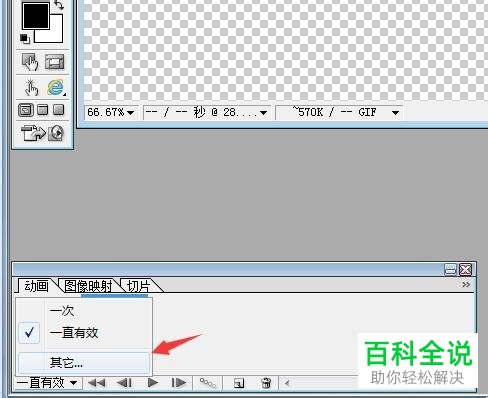Preview in Internet Explorer browser icon

coord(56,88)
